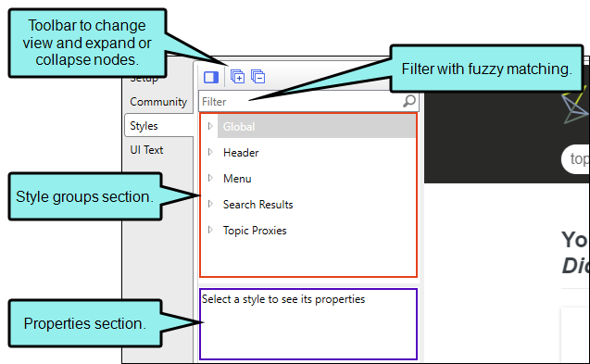Select the Global style group
Screen dimensions: 590x364
[x=239, y=127]
